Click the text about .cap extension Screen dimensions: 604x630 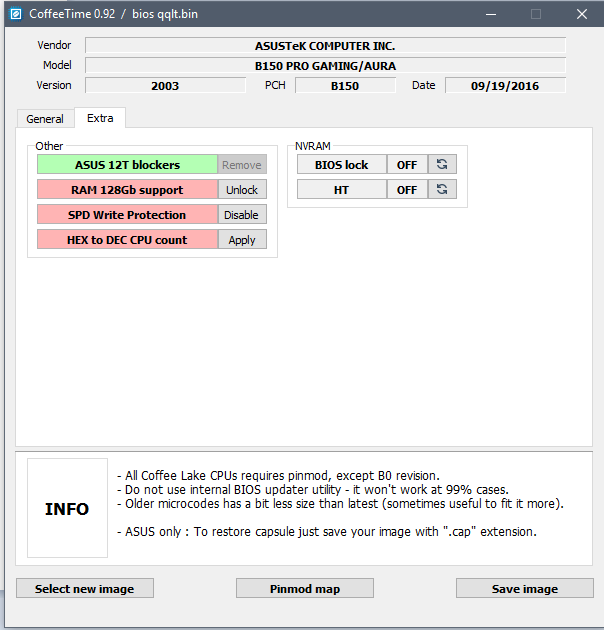click(x=327, y=532)
